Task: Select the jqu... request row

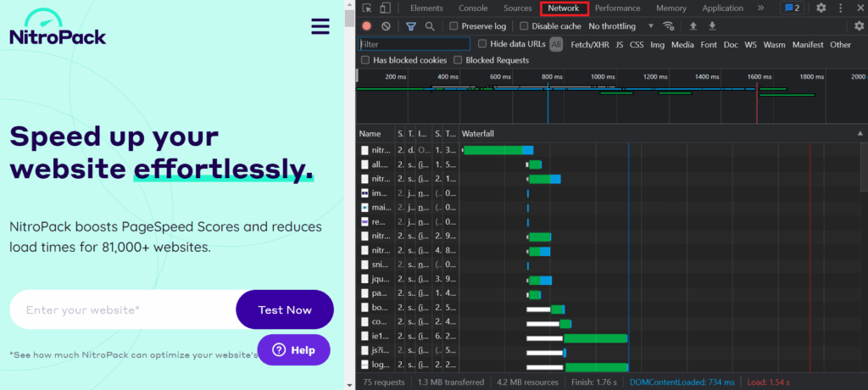Action: pyautogui.click(x=607, y=280)
